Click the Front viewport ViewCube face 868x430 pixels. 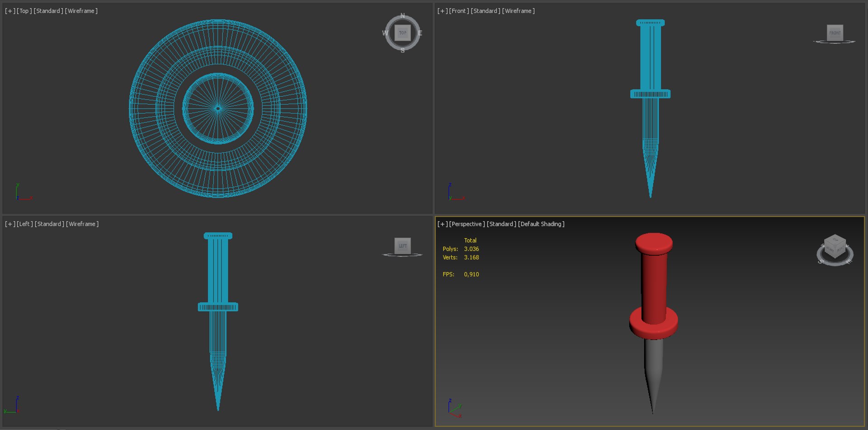[835, 33]
